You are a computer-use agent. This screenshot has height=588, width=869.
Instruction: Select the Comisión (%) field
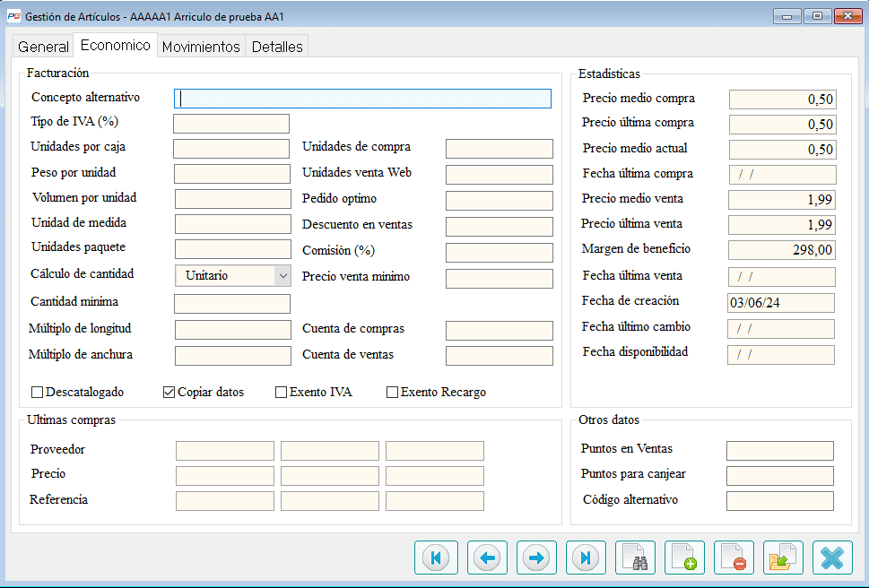click(500, 253)
